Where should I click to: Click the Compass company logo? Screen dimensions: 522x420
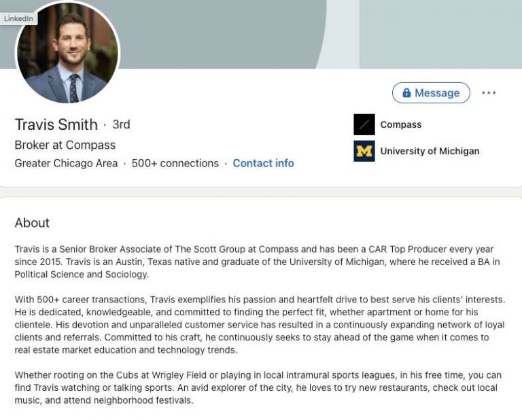point(364,124)
